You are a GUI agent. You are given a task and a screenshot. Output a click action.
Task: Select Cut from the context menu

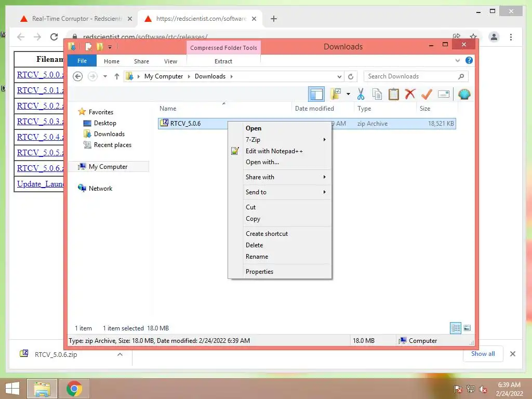pos(287,207)
